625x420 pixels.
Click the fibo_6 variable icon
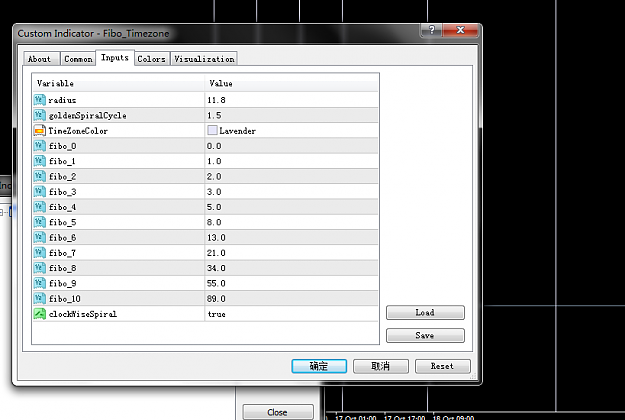click(x=39, y=237)
